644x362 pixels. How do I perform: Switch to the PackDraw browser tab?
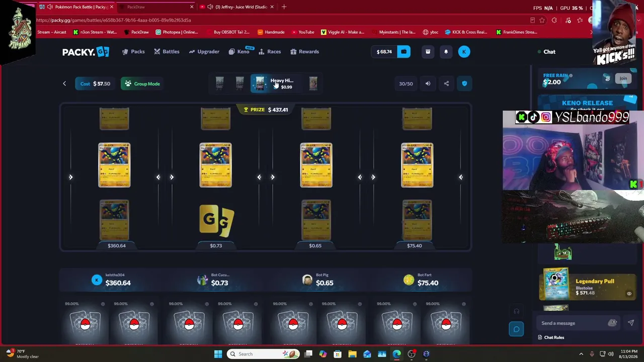(x=156, y=7)
